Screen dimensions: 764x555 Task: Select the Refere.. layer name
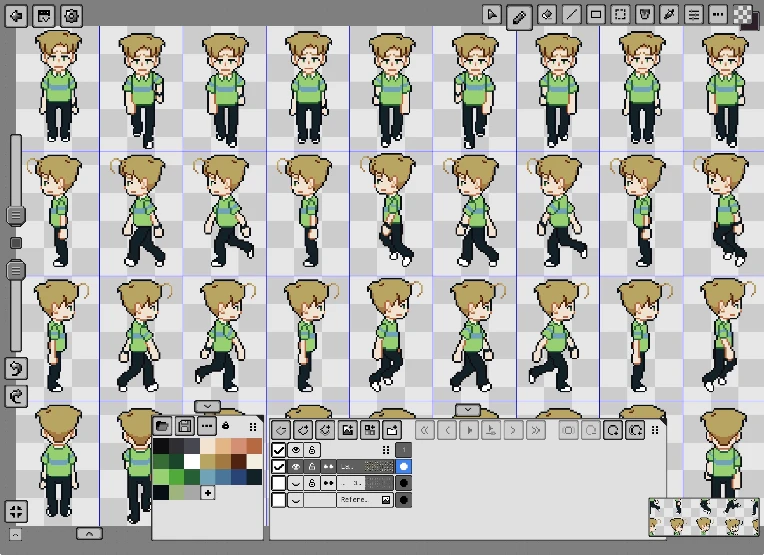(x=354, y=499)
